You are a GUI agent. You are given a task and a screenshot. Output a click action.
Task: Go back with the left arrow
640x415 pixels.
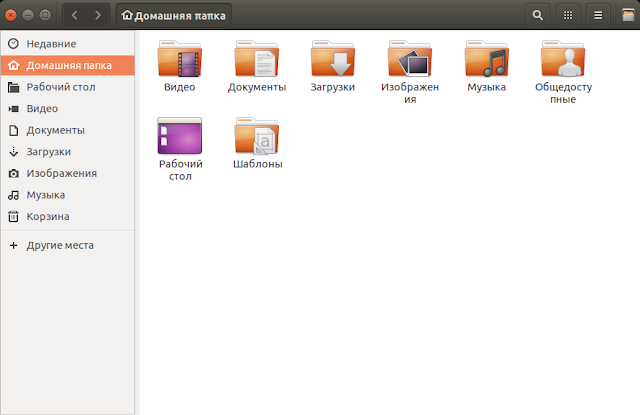point(74,16)
